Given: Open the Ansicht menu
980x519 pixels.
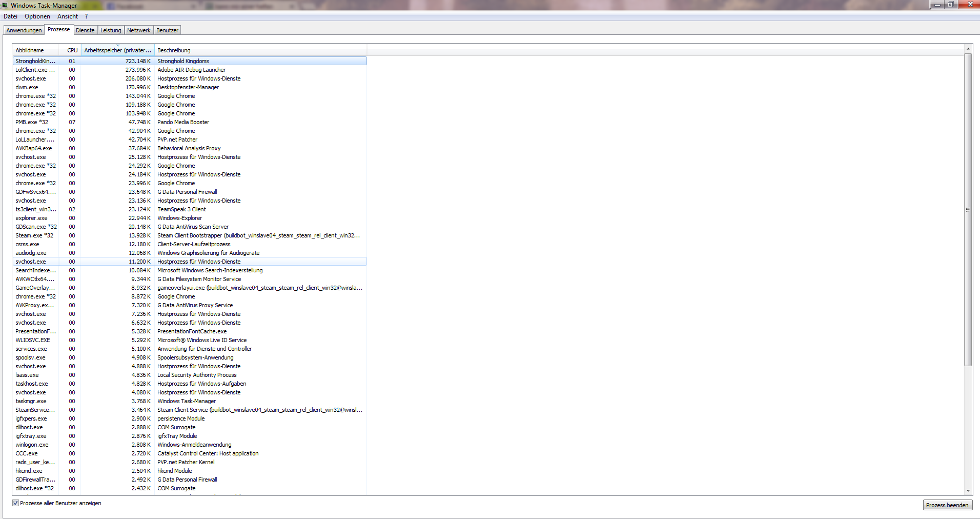Looking at the screenshot, I should coord(68,16).
